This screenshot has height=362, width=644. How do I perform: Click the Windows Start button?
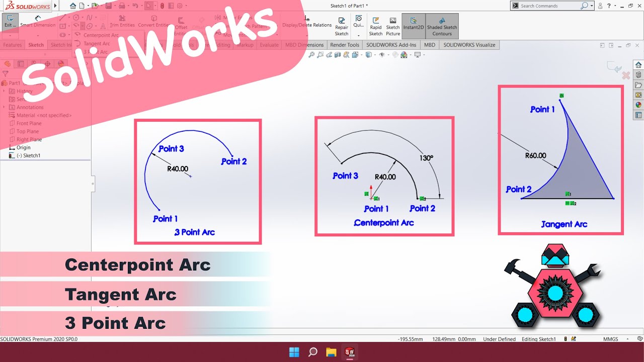click(x=294, y=351)
